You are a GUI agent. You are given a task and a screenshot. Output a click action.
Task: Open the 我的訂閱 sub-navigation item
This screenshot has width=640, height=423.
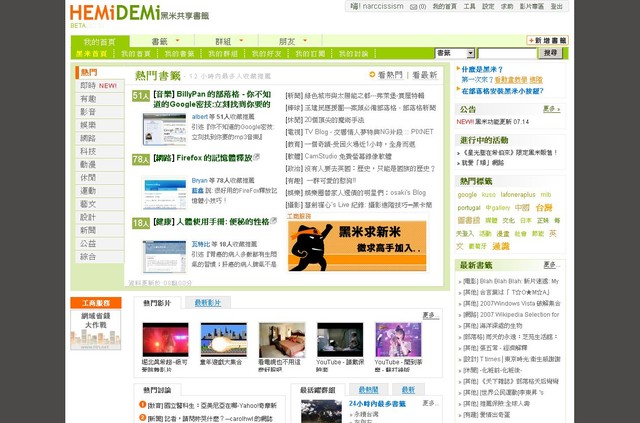(x=310, y=54)
